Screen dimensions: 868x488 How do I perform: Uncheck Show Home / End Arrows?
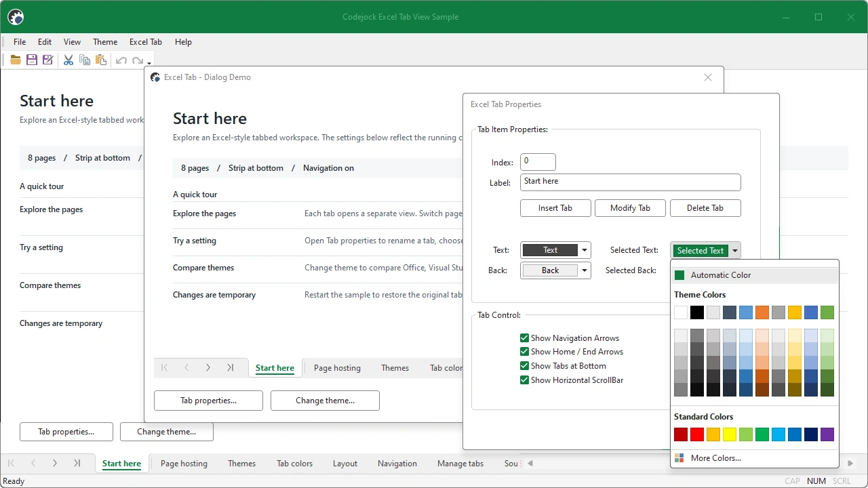(524, 352)
